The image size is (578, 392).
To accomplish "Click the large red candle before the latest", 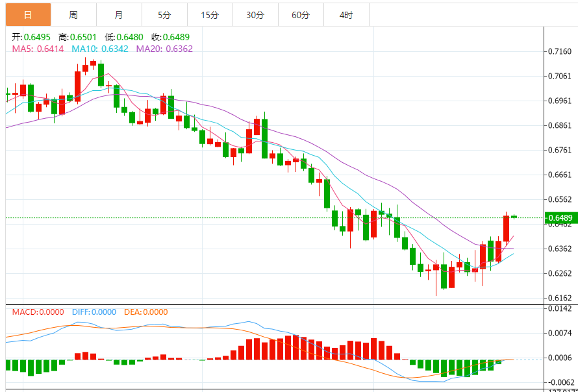I will [x=506, y=228].
